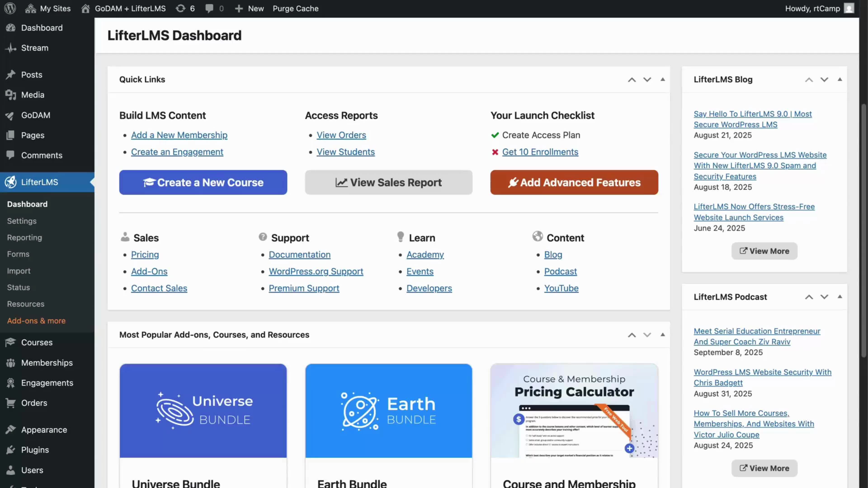Image resolution: width=868 pixels, height=488 pixels.
Task: Open comments via the admin bar bubble icon
Action: click(x=210, y=8)
